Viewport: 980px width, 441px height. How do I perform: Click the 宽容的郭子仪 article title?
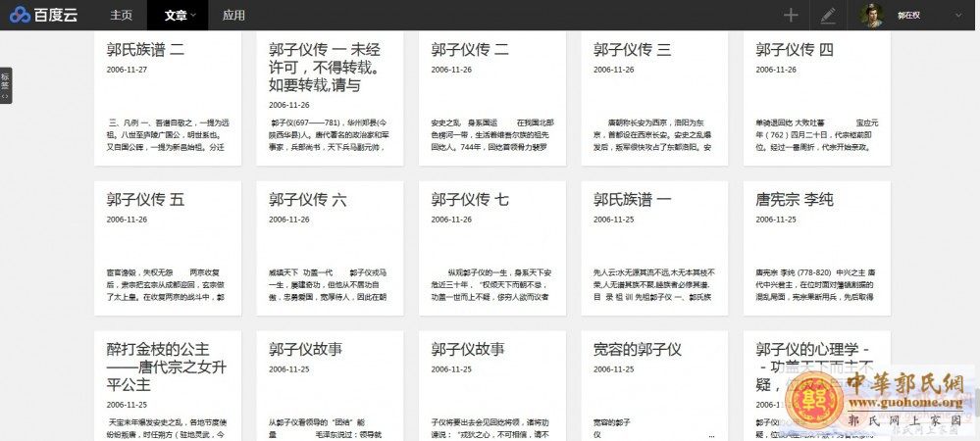coord(638,350)
